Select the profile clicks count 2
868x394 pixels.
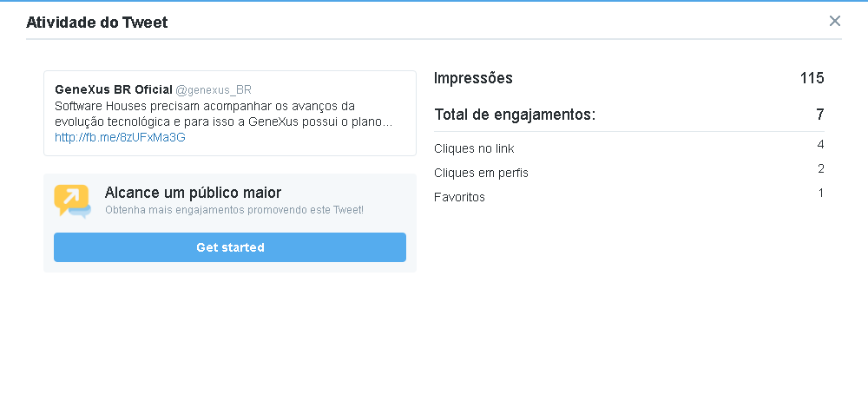pos(821,168)
